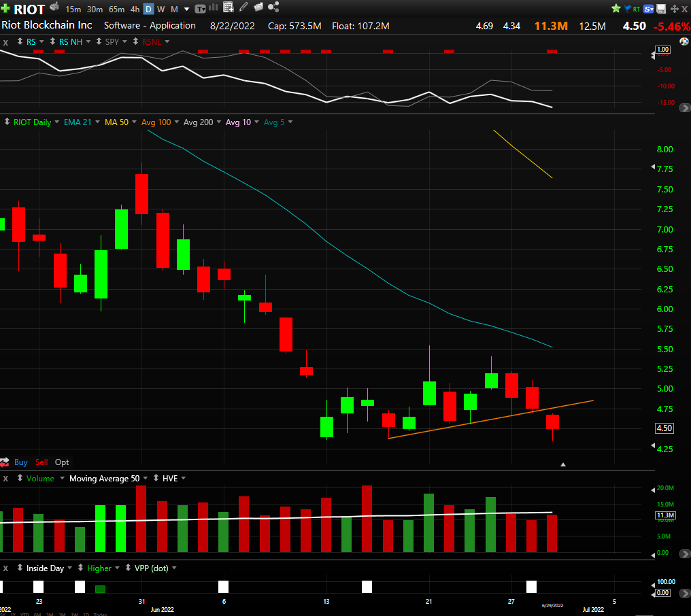
Task: Open the RS NH indicator dropdown
Action: click(88, 42)
